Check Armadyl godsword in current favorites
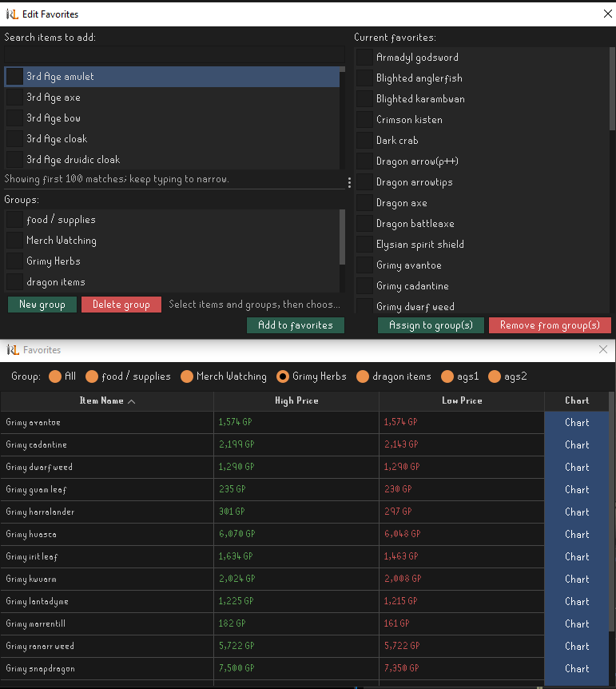Image resolution: width=616 pixels, height=689 pixels. pos(364,57)
